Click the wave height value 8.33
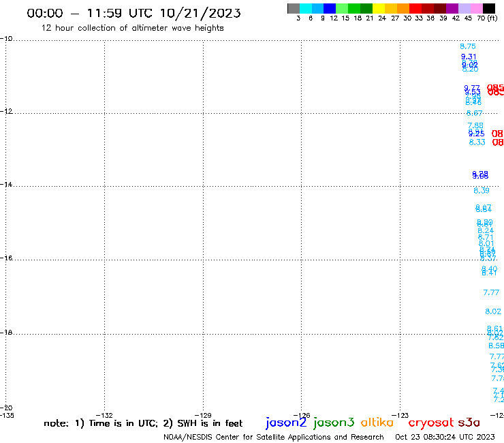This screenshot has width=504, height=443. [x=477, y=142]
